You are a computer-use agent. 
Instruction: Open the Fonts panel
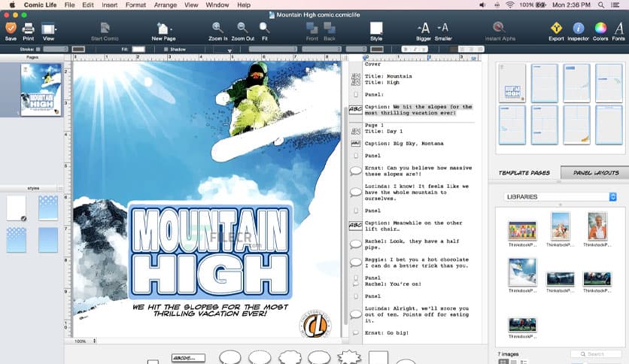click(618, 29)
